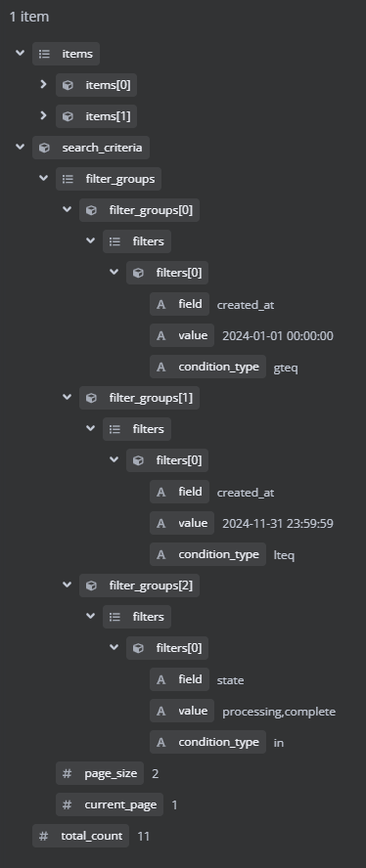Select the current_page field label

click(x=120, y=804)
